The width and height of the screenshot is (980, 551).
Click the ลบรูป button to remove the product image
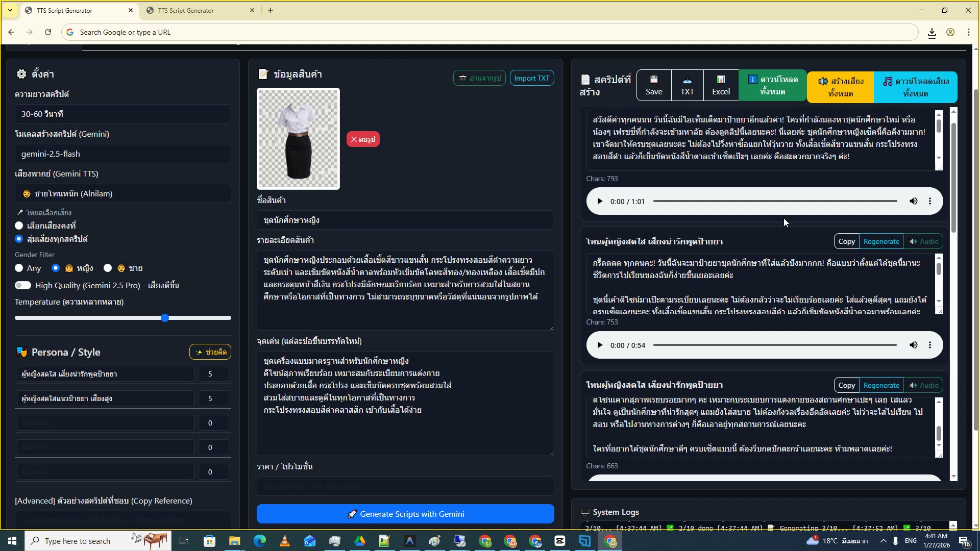pyautogui.click(x=362, y=139)
